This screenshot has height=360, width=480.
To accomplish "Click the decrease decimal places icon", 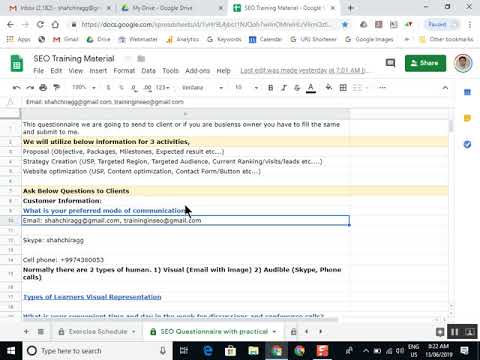I will 134,88.
